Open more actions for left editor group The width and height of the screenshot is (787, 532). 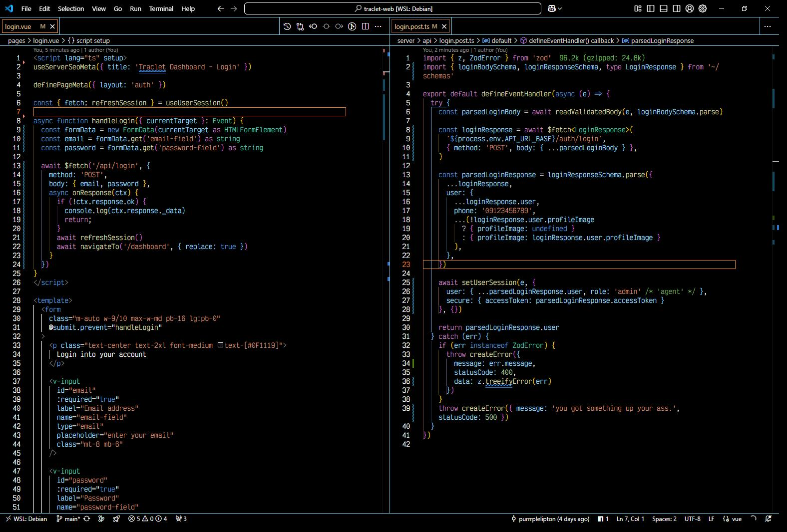click(x=378, y=26)
